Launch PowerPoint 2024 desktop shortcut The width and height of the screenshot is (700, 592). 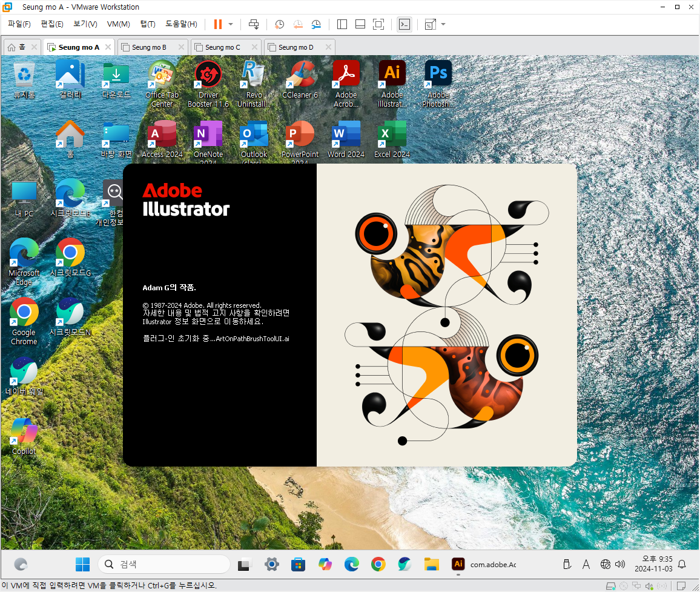[300, 142]
